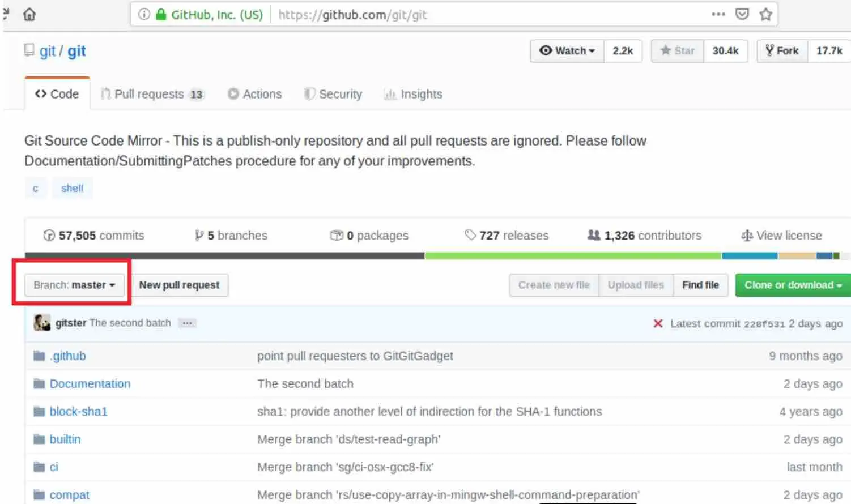This screenshot has height=504, width=851.
Task: Open site information icon in address bar
Action: pos(144,14)
